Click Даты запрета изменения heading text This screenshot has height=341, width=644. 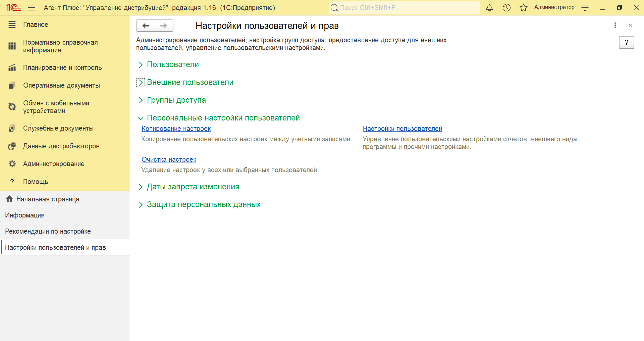click(x=193, y=187)
